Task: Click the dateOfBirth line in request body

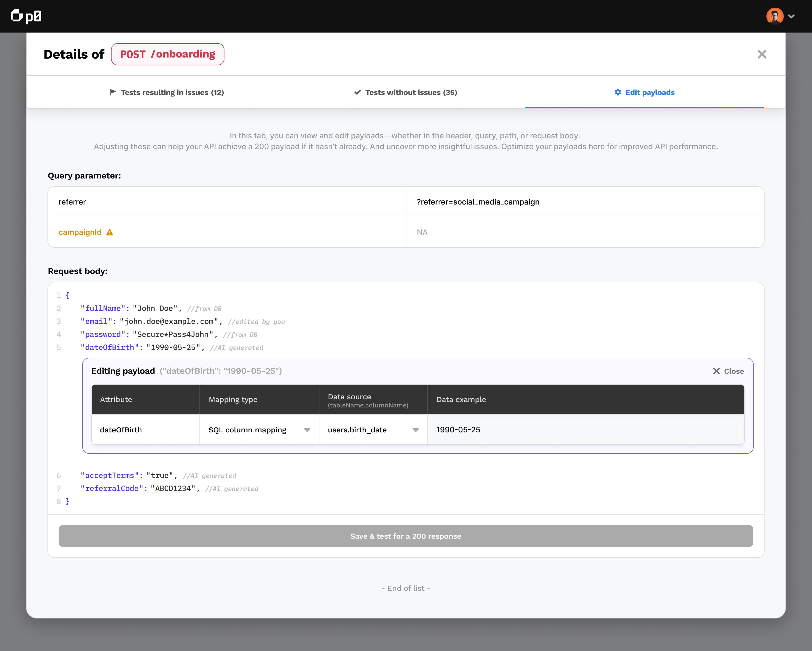Action: [x=172, y=347]
